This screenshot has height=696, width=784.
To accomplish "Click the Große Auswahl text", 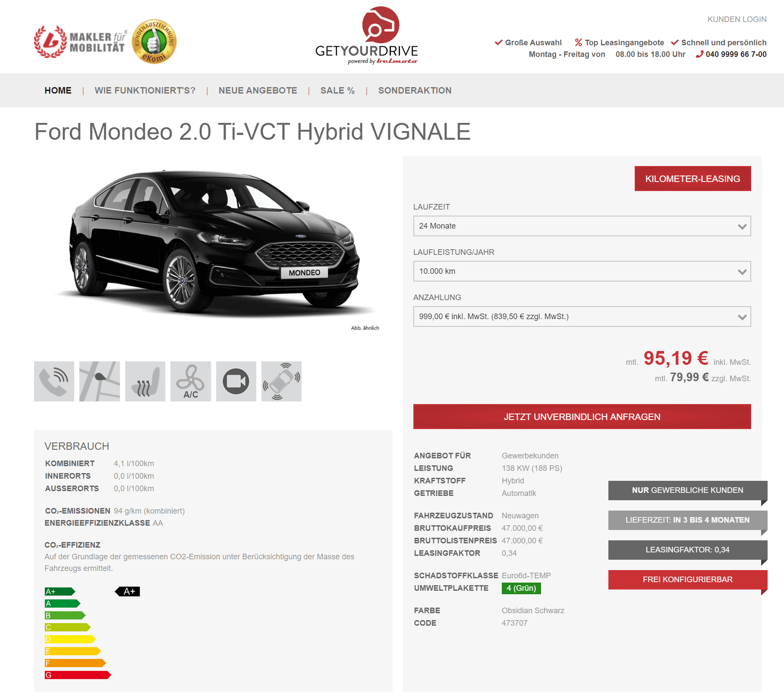I will [x=533, y=43].
